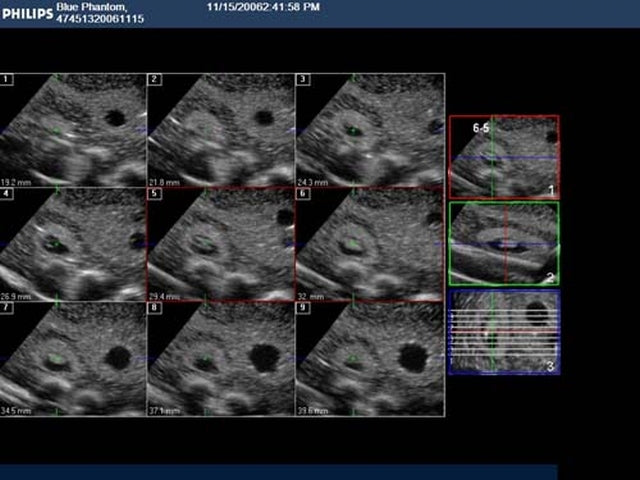Select the red-bordered slice 5 image
Image resolution: width=640 pixels, height=480 pixels.
[220, 245]
